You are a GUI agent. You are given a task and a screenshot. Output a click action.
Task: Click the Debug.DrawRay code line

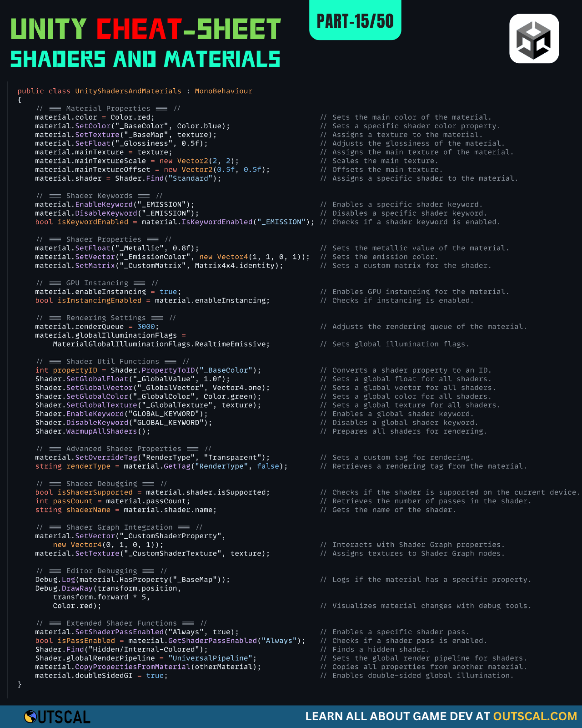108,588
